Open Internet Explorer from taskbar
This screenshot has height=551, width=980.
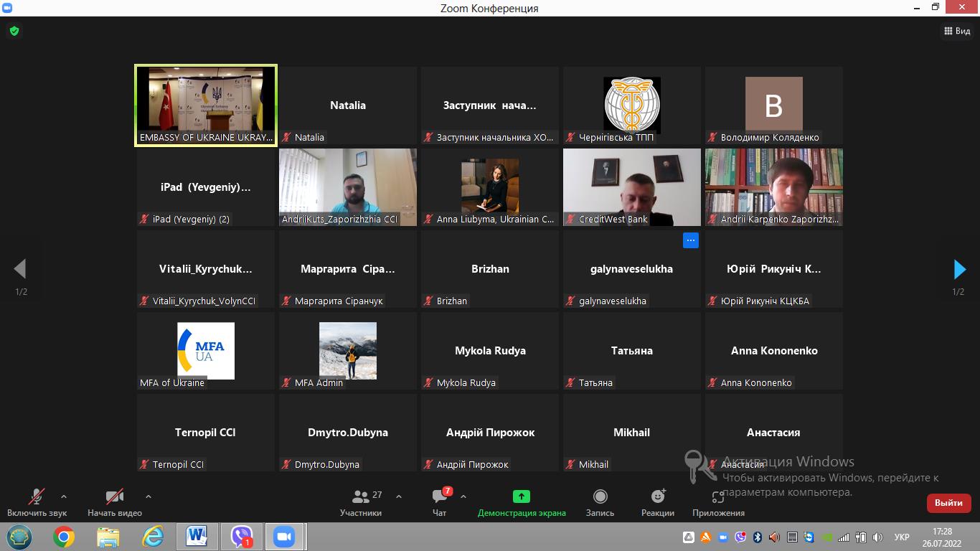(x=153, y=537)
